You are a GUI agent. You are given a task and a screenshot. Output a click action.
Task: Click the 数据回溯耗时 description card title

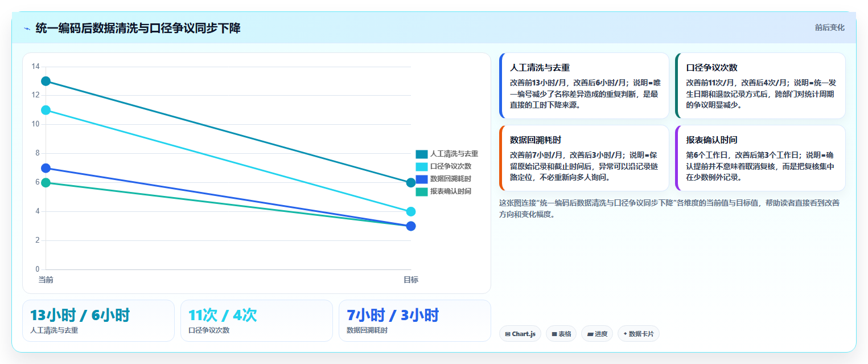pos(536,140)
